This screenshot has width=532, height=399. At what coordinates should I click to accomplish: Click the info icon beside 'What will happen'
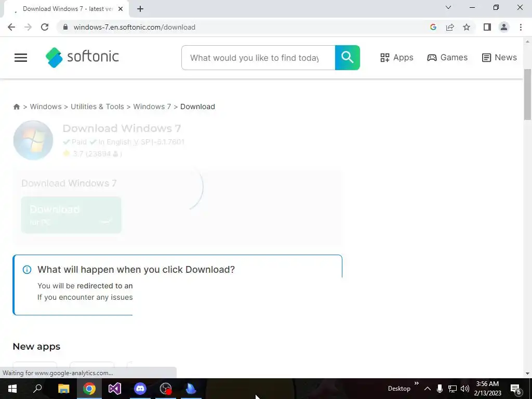pyautogui.click(x=27, y=270)
